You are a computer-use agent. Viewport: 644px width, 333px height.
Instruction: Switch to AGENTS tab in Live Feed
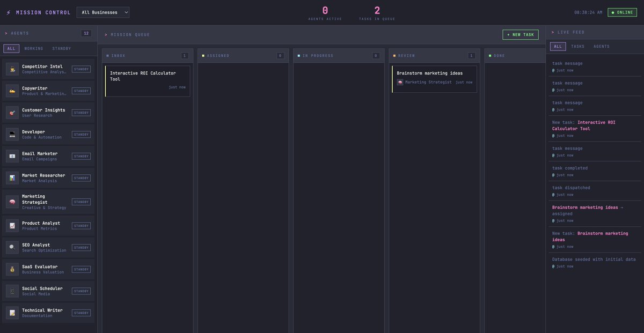coord(602,47)
